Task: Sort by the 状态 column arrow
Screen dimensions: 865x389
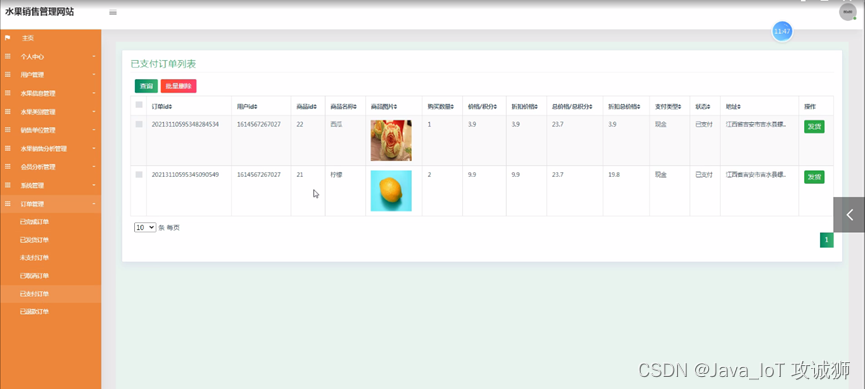Action: [709, 106]
